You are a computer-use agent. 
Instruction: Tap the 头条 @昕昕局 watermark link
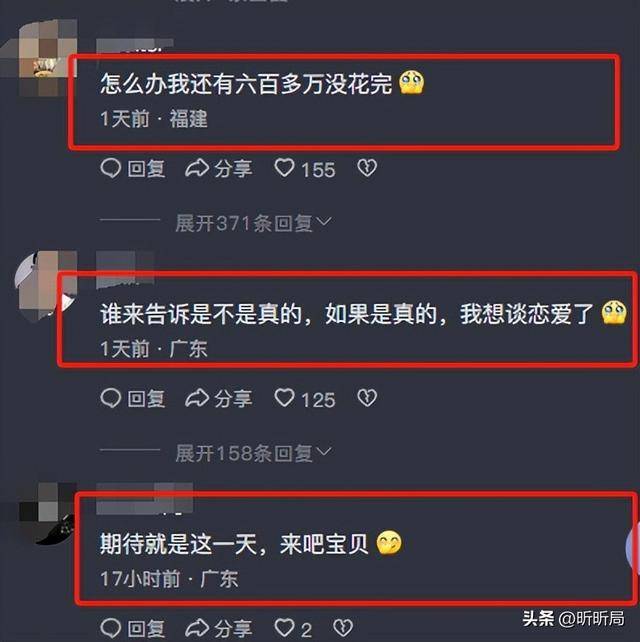[573, 618]
